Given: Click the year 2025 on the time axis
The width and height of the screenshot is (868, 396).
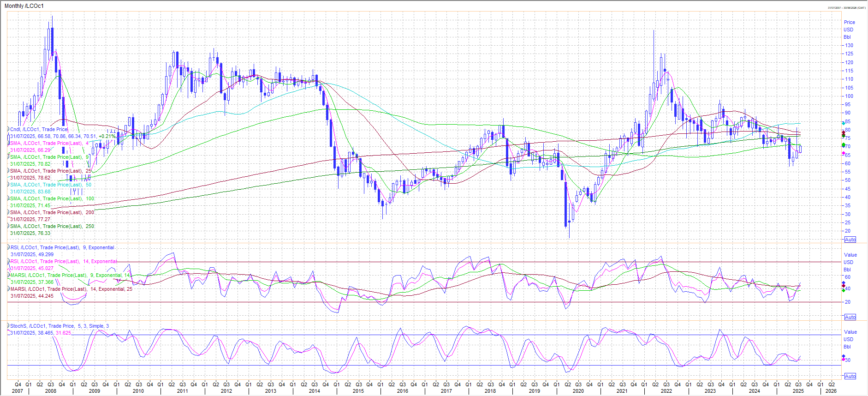Looking at the screenshot, I should coord(798,391).
